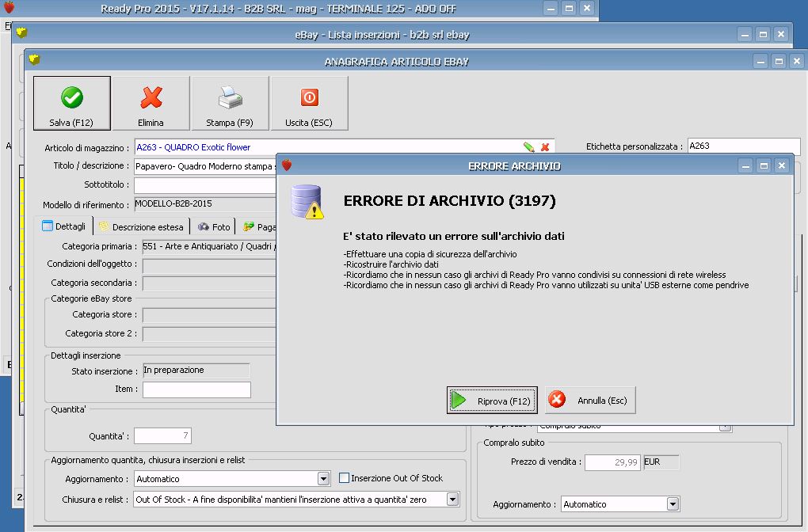Click Annulla (Esc) in the error dialog
This screenshot has width=808, height=532.
click(x=590, y=400)
